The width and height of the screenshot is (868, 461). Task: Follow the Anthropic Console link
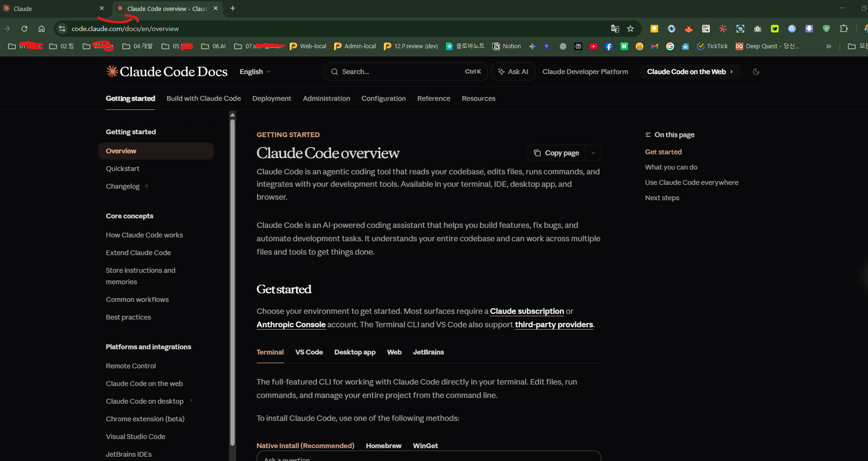(291, 324)
